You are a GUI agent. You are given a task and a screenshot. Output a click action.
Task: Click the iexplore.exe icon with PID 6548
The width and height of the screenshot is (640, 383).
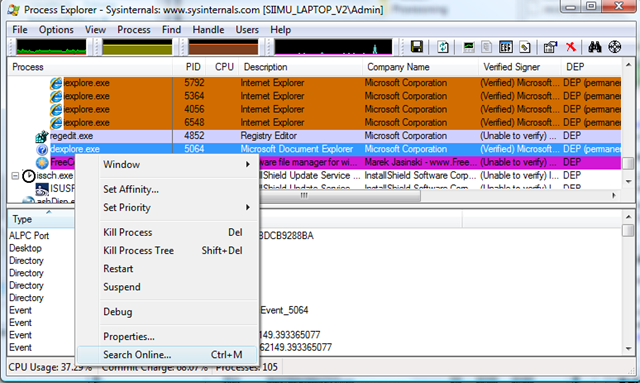tap(56, 122)
